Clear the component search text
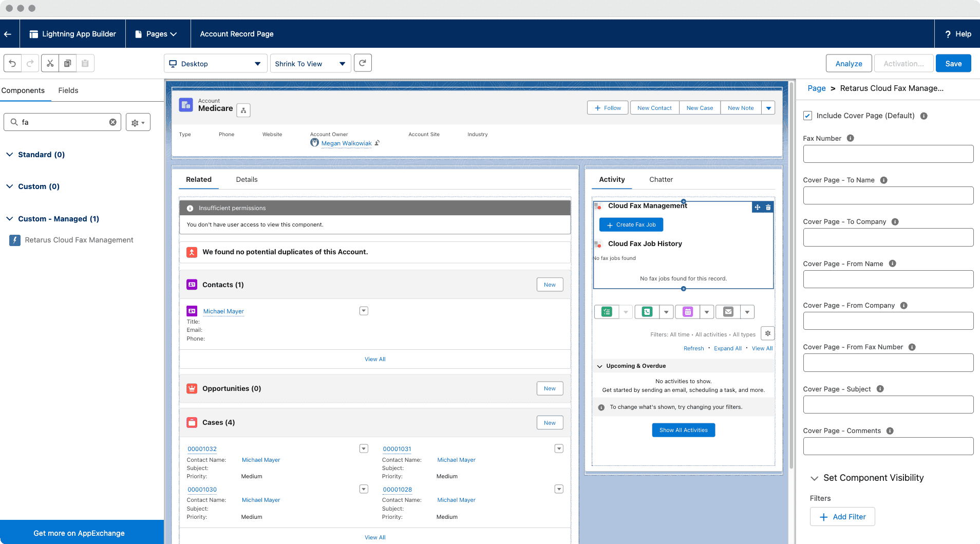The height and width of the screenshot is (544, 980). [112, 122]
